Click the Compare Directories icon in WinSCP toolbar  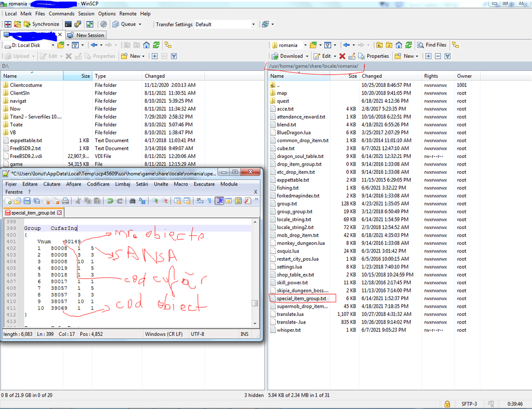8,24
